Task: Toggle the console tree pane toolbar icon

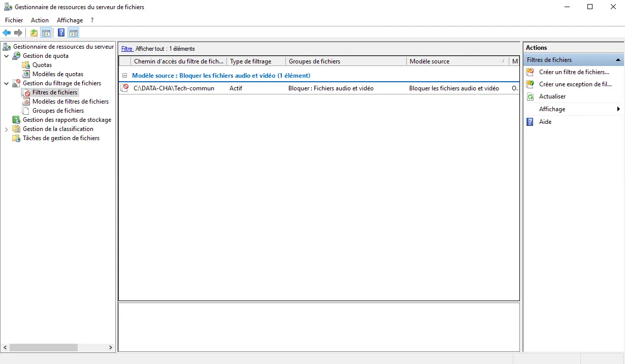Action: 46,33
